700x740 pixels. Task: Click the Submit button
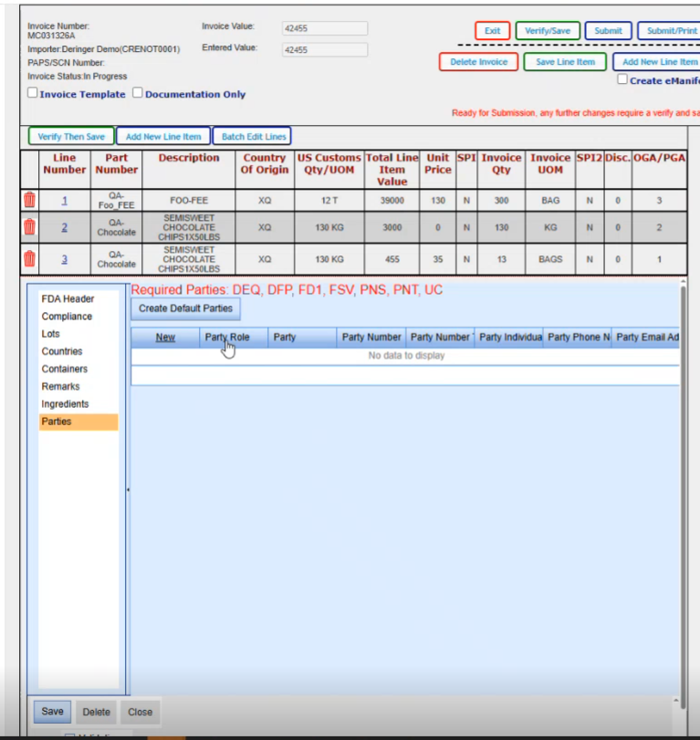[x=608, y=31]
